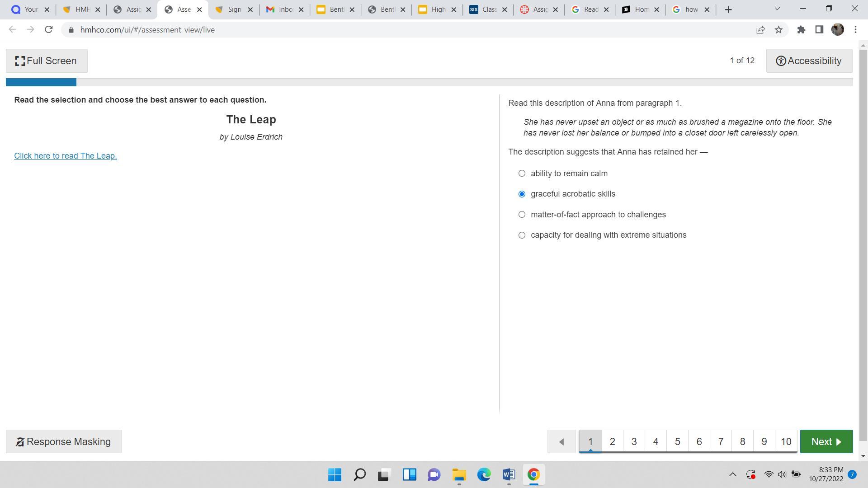Click the green Next button
Viewport: 868px width, 488px height.
point(826,442)
